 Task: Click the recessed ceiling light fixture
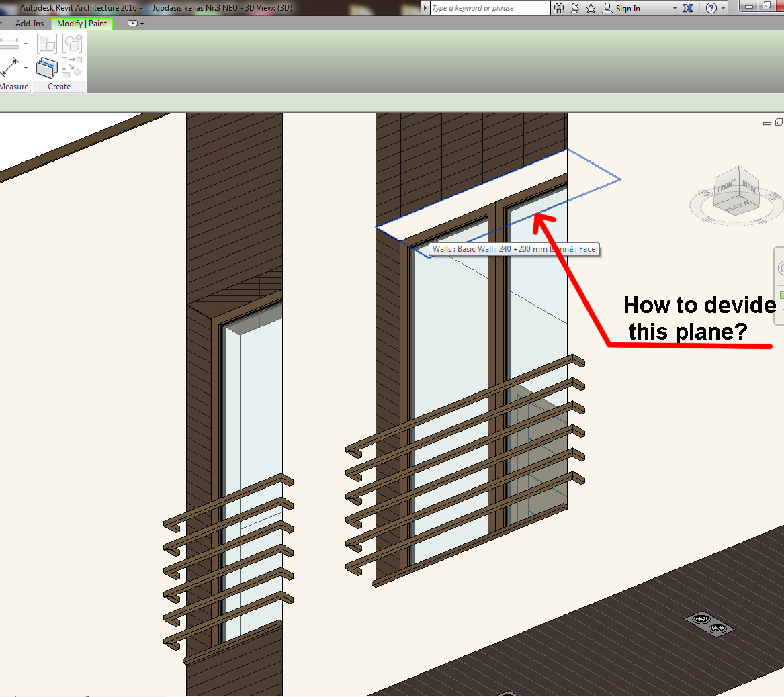(709, 624)
